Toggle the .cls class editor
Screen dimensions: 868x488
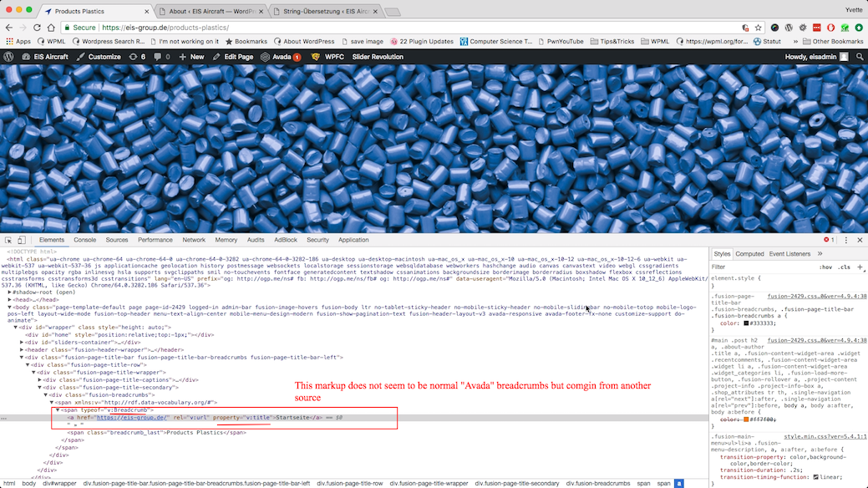coord(844,267)
